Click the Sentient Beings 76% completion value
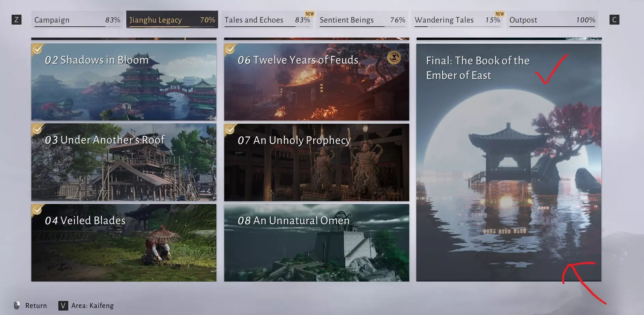 (398, 20)
